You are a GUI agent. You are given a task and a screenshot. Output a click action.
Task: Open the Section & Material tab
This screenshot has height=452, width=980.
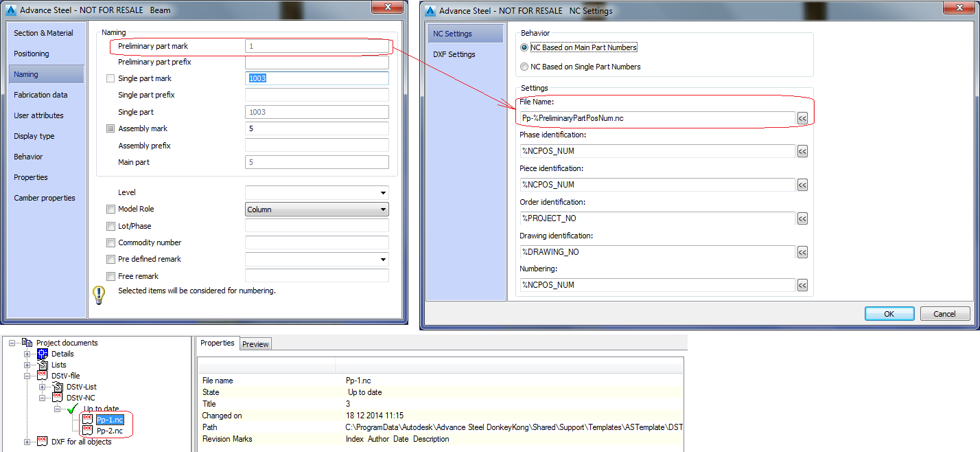click(47, 33)
